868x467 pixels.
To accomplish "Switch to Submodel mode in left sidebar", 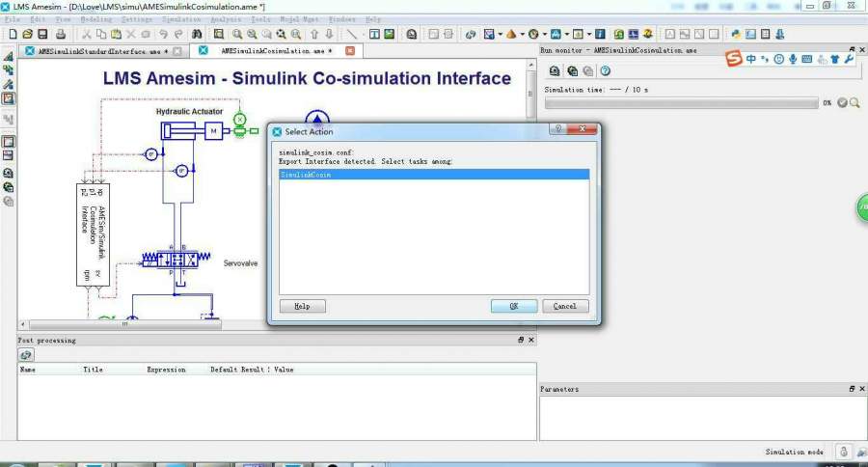I will 9,70.
